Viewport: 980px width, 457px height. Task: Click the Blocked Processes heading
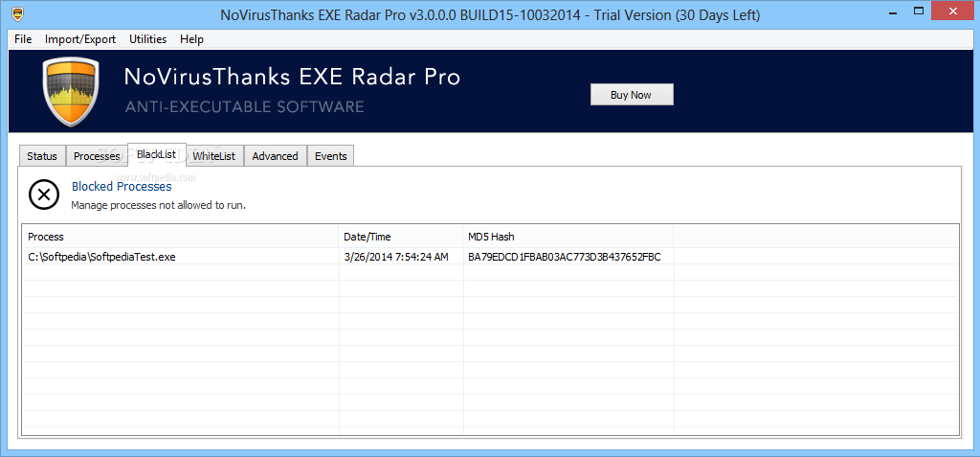pyautogui.click(x=122, y=186)
